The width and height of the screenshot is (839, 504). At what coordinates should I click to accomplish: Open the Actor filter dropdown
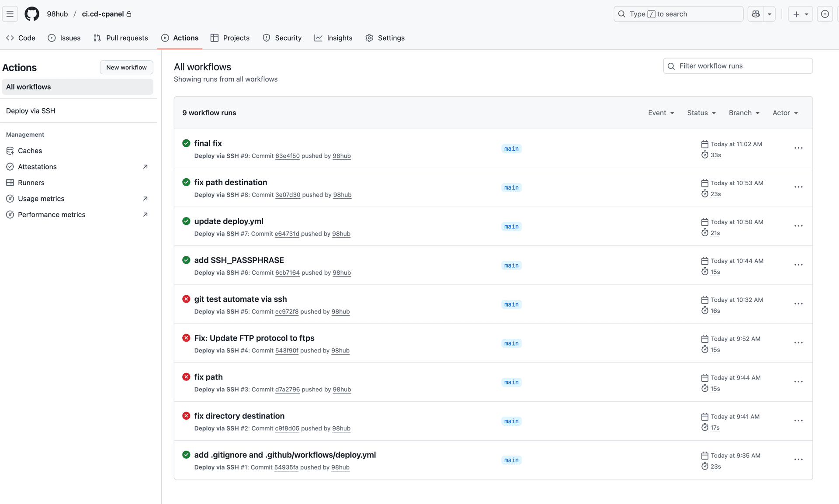pos(785,113)
